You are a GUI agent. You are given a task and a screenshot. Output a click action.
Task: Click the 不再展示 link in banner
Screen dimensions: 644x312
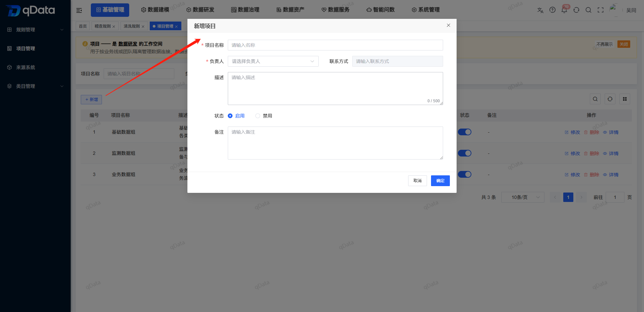pos(605,44)
